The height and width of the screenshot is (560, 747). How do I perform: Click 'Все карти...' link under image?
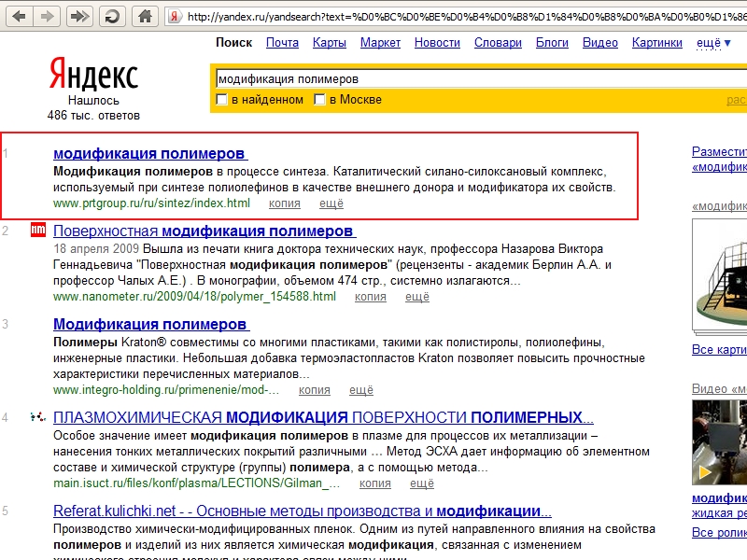tap(719, 349)
